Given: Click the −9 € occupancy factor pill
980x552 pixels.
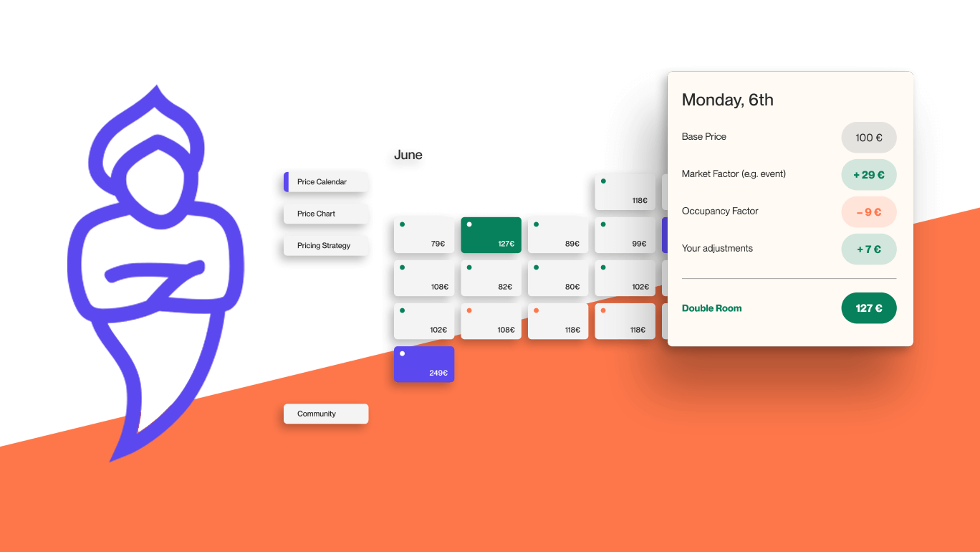Looking at the screenshot, I should point(869,212).
